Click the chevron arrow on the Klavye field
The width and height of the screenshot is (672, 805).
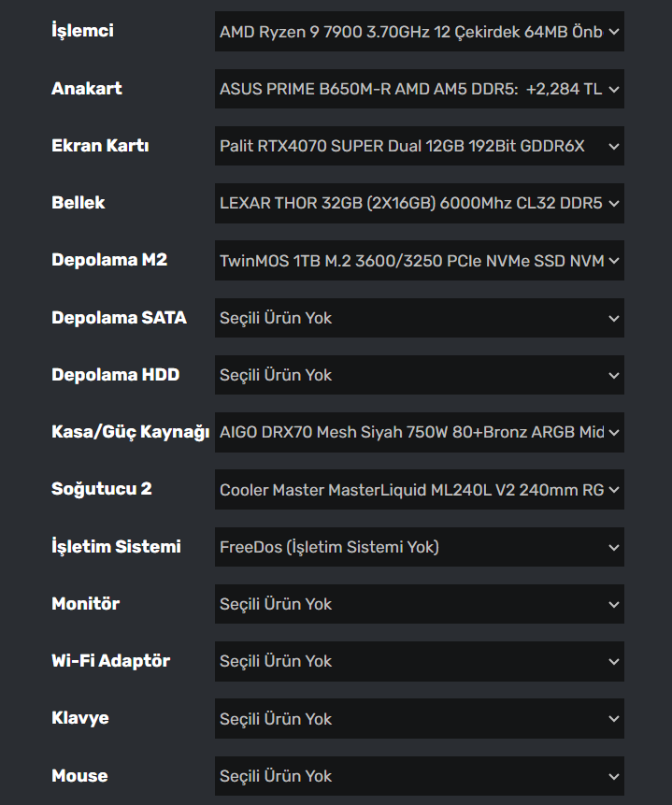[613, 720]
